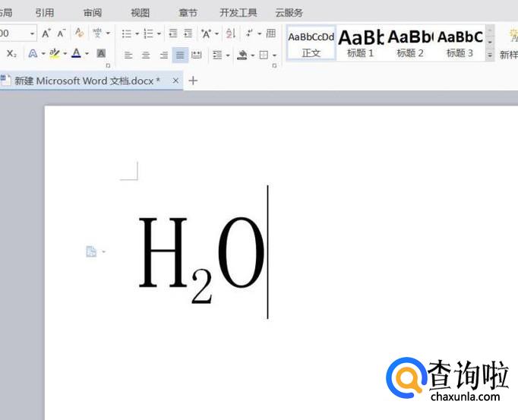This screenshot has height=420, width=518.
Task: Open Chinese layout A icon
Action: (x=206, y=33)
